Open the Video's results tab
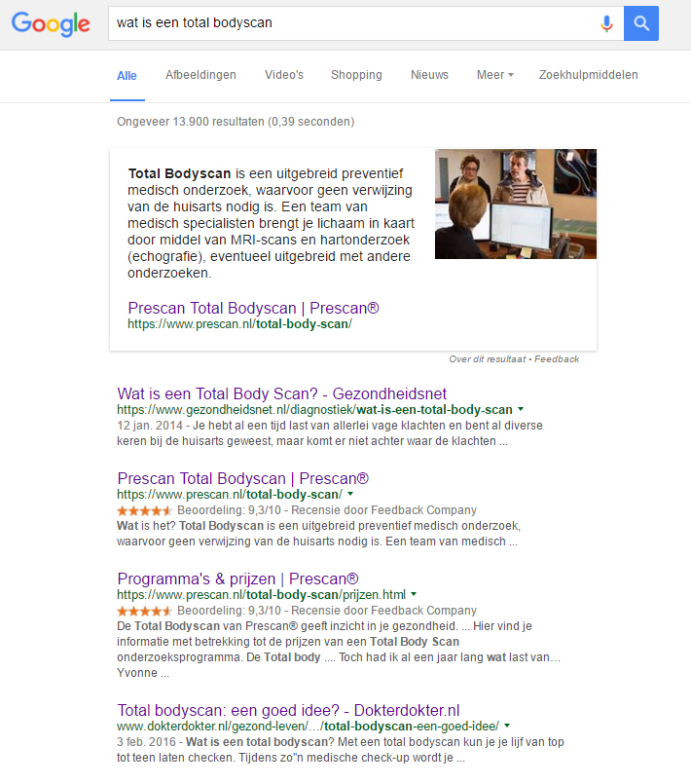 [x=284, y=75]
